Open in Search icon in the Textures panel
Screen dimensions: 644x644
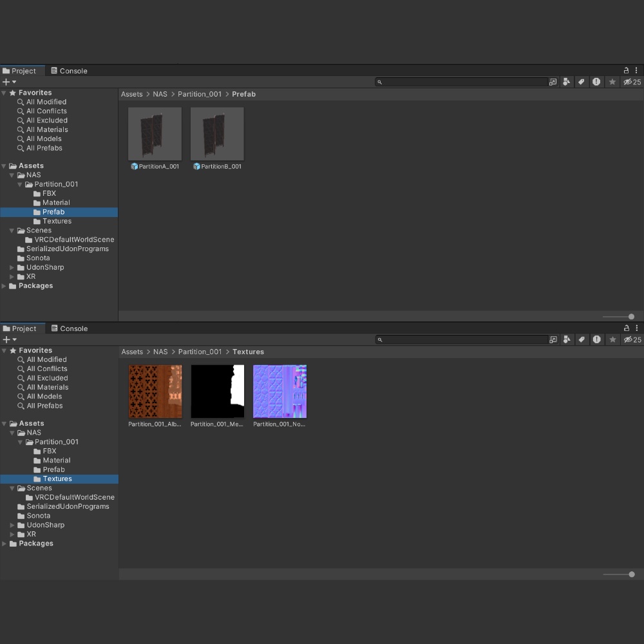553,339
